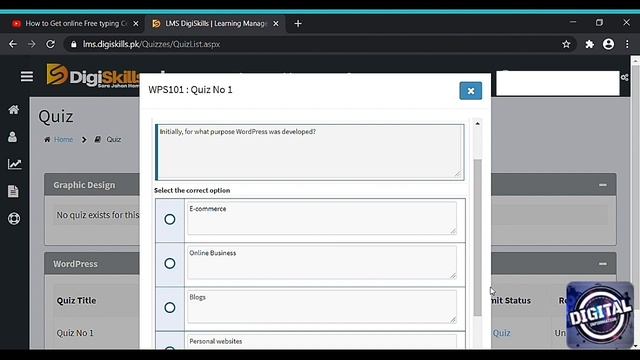640x360 pixels.
Task: Click the Quiz page heading
Action: pos(56,116)
